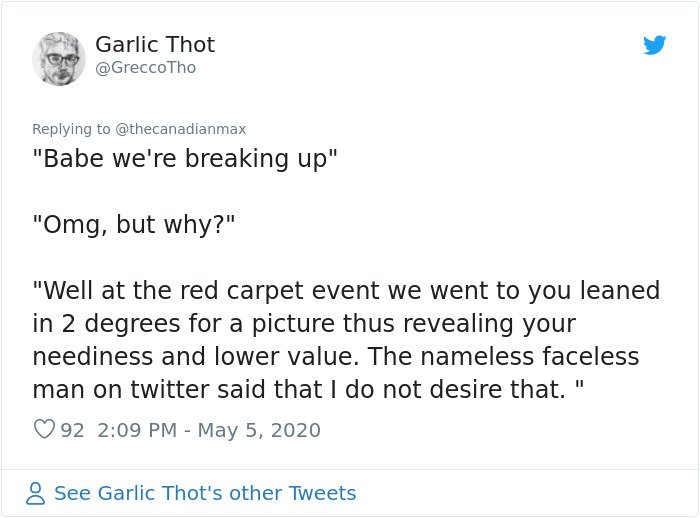This screenshot has height=518, width=700.
Task: Click the line starting "Well at the red carpet"
Action: pos(346,291)
